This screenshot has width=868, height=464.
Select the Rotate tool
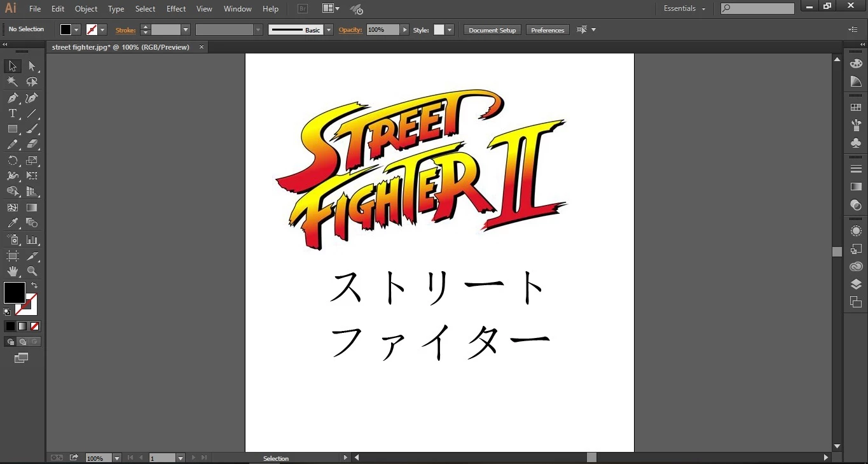tap(12, 161)
